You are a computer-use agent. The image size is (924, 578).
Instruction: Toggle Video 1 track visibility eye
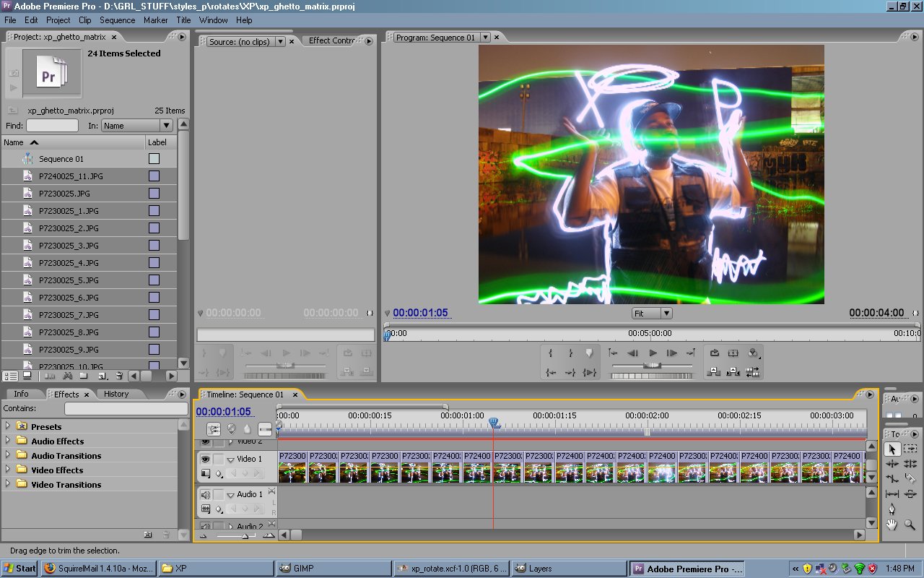(206, 460)
